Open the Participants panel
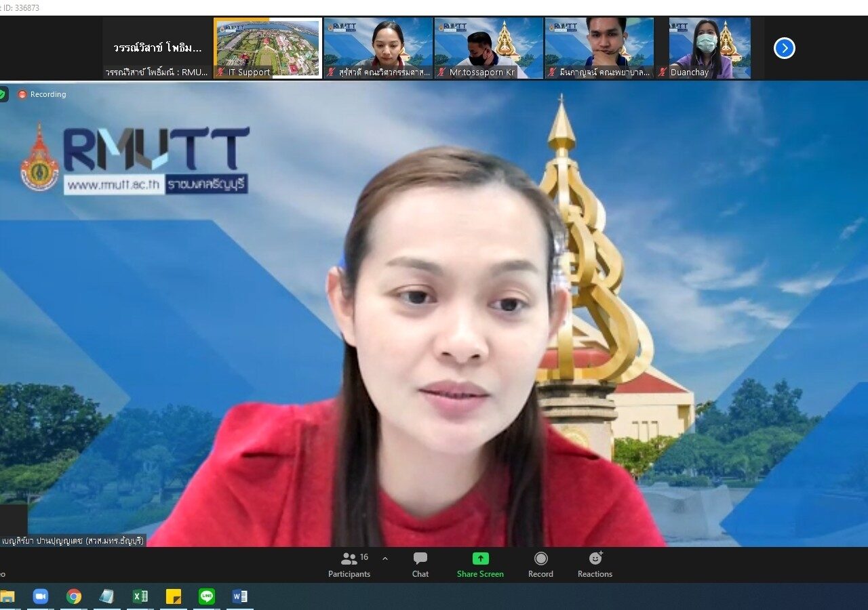The image size is (868, 610). [x=350, y=565]
